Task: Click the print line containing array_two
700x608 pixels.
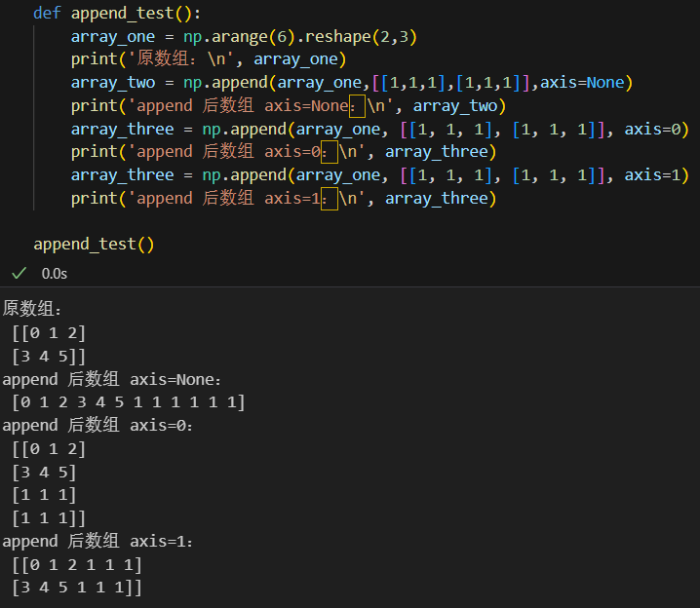Action: tap(289, 106)
